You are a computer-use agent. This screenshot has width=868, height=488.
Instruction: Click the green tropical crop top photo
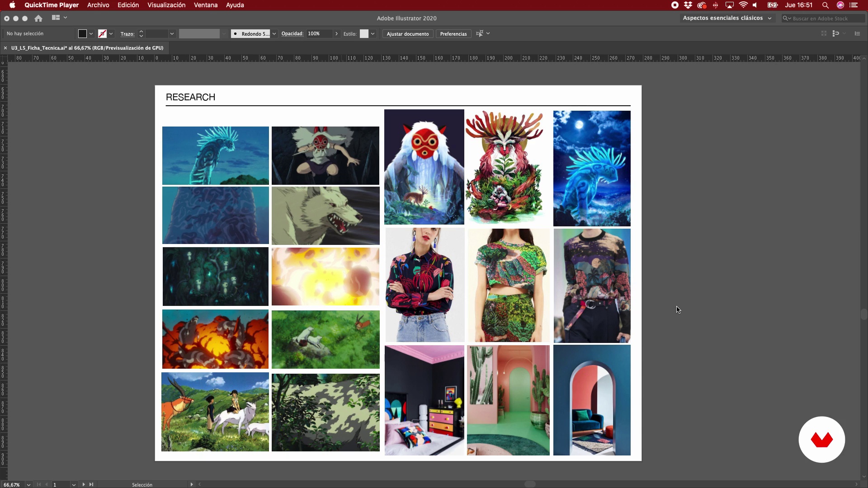point(508,285)
